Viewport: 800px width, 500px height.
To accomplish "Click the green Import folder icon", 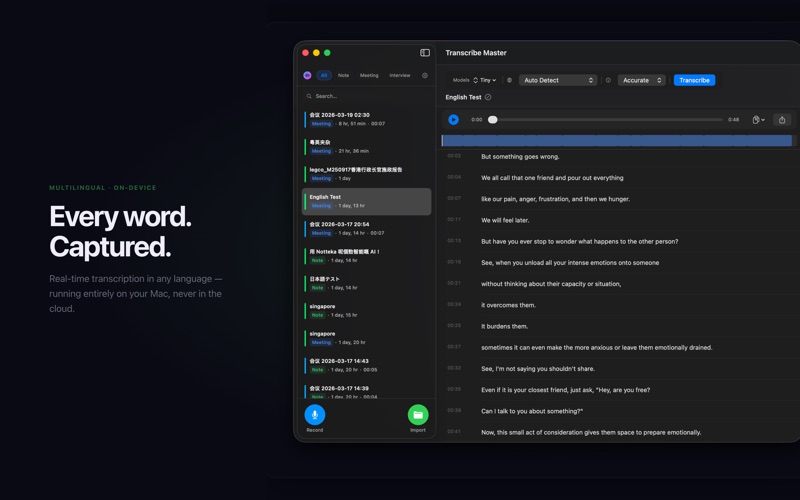I will point(418,414).
